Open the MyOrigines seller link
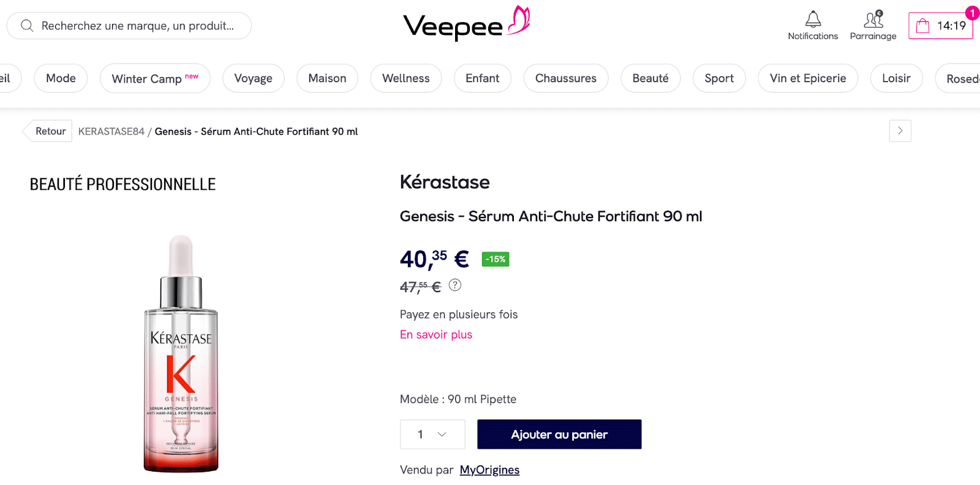The width and height of the screenshot is (980, 485). click(489, 470)
